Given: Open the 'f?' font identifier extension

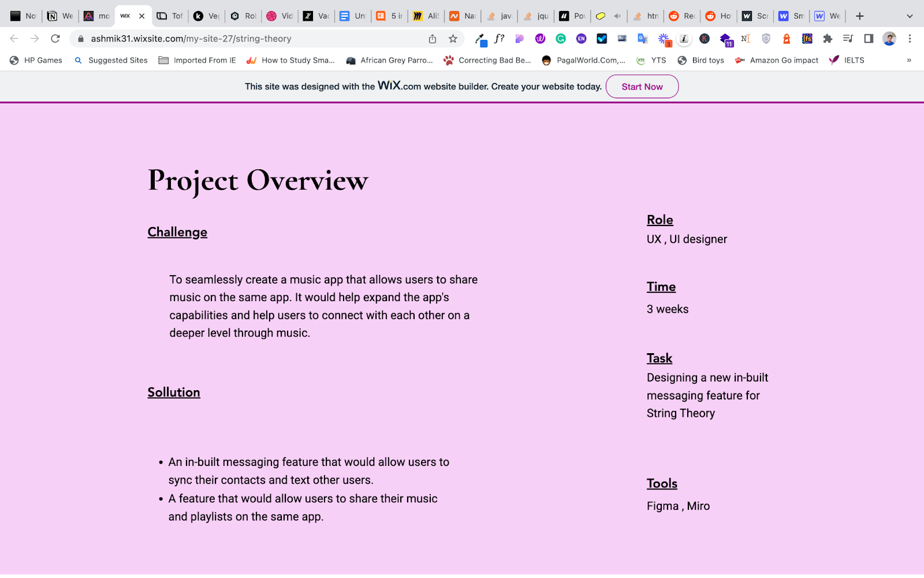Looking at the screenshot, I should coord(500,39).
